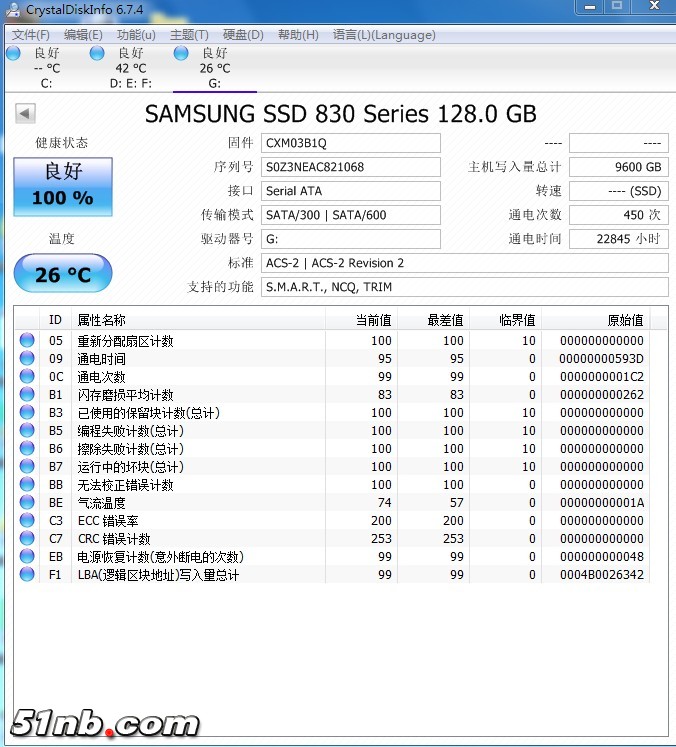Click status icon for attribute B1 row
The image size is (676, 747).
point(26,395)
